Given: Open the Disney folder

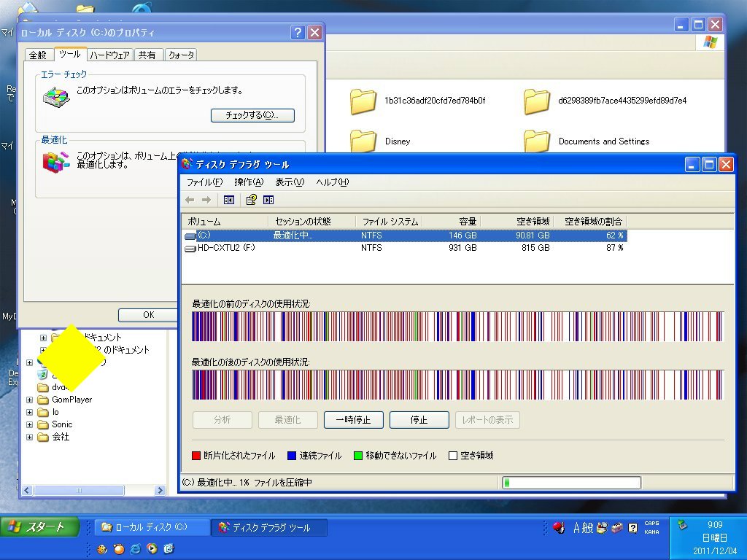Looking at the screenshot, I should (363, 141).
